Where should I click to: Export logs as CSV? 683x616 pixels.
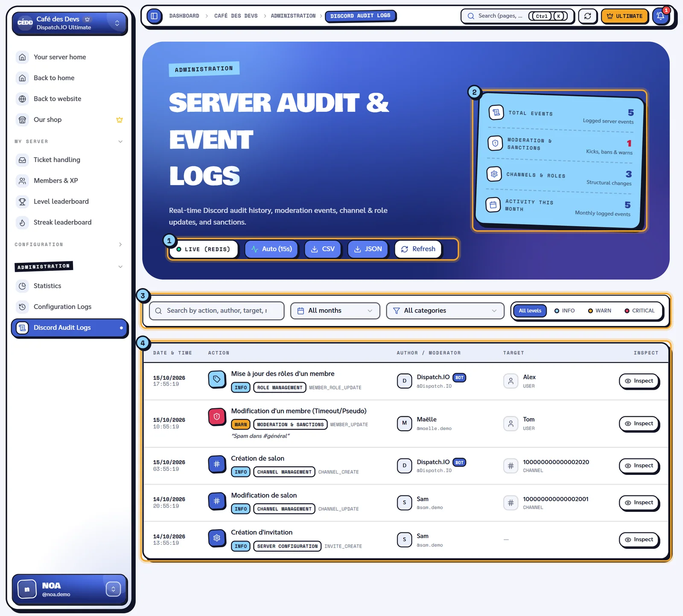[x=323, y=249]
